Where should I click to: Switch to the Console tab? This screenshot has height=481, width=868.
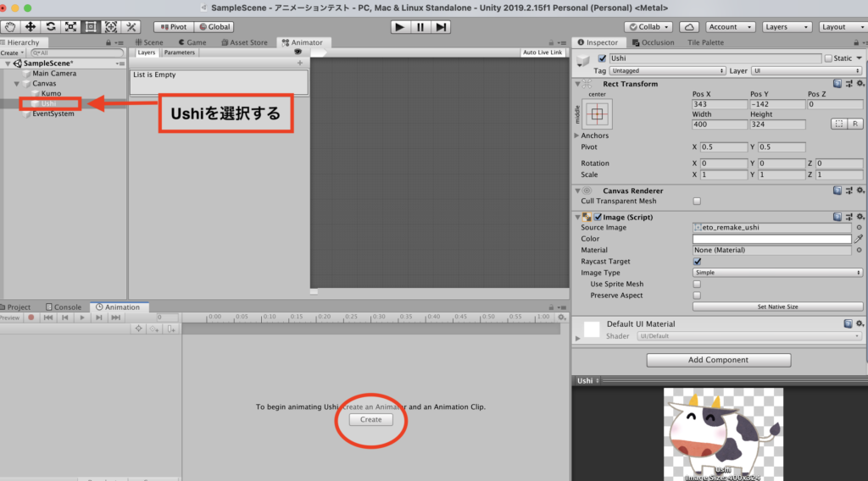click(x=64, y=307)
